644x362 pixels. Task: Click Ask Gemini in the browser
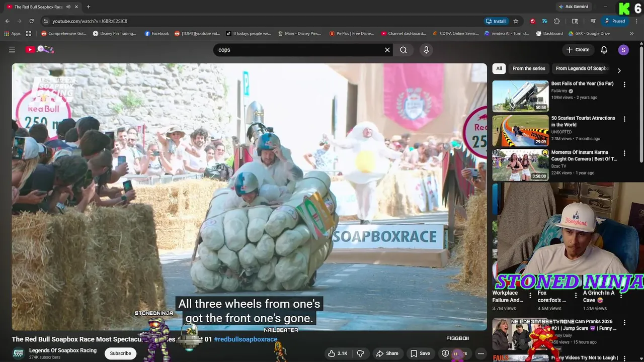click(573, 7)
